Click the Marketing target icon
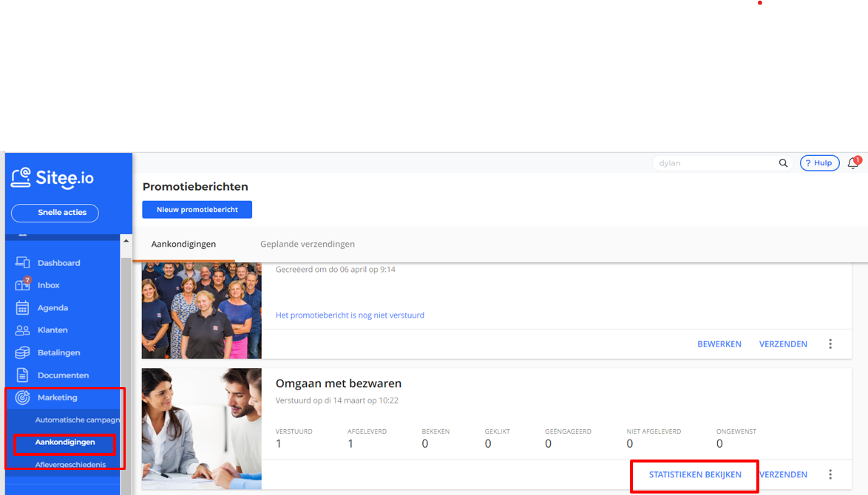 (x=22, y=397)
